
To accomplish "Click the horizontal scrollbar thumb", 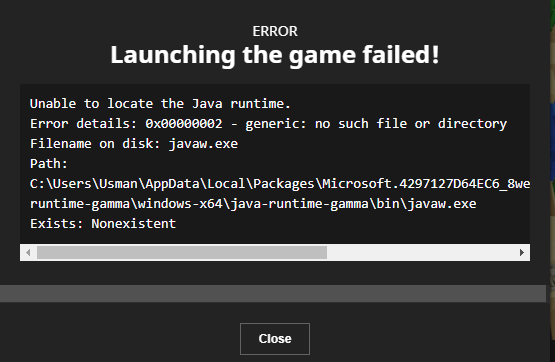I will click(182, 252).
